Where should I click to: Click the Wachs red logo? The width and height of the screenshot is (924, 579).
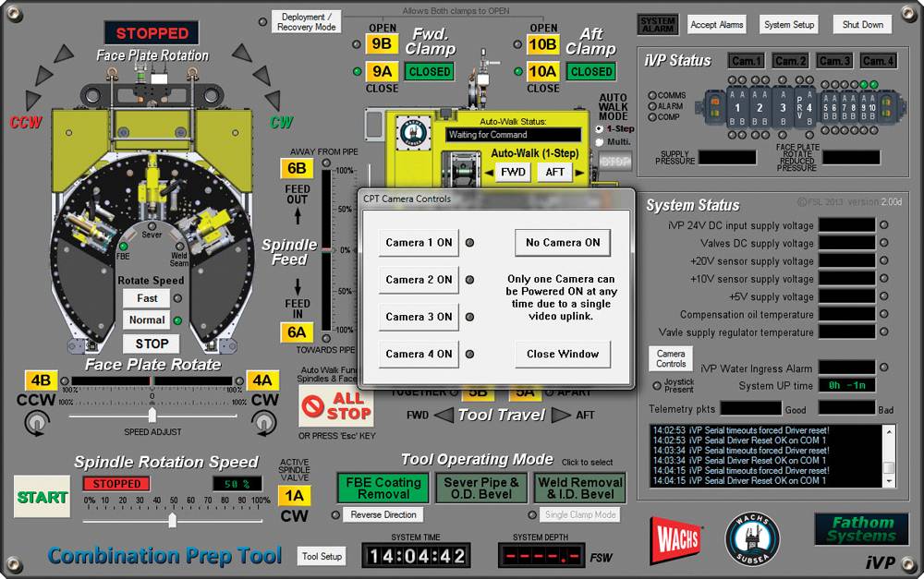(x=676, y=539)
